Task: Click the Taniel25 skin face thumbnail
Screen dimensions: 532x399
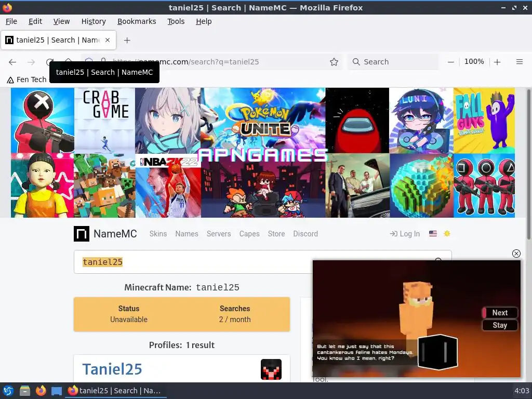Action: [271, 369]
